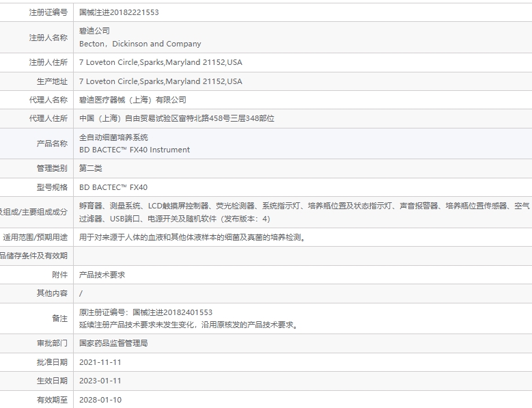Viewport: 532px width, 408px height.
Task: Click composition line starting with 孵育器、测量系统
Action: point(305,206)
